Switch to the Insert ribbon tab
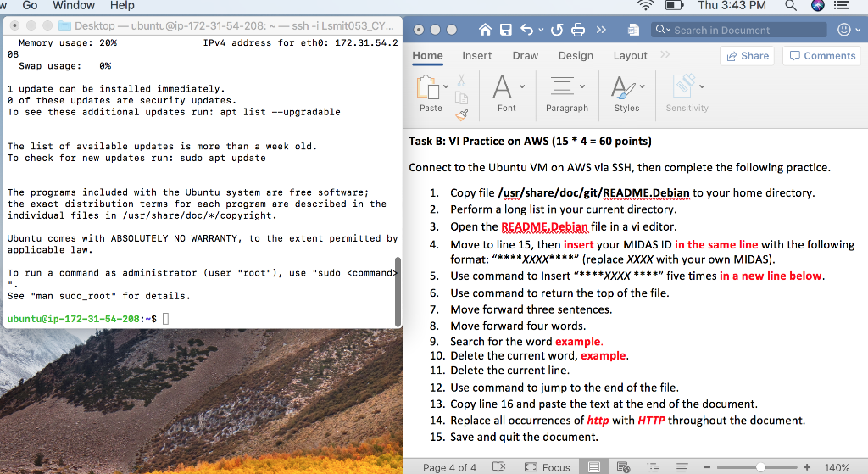This screenshot has width=868, height=474. tap(476, 55)
